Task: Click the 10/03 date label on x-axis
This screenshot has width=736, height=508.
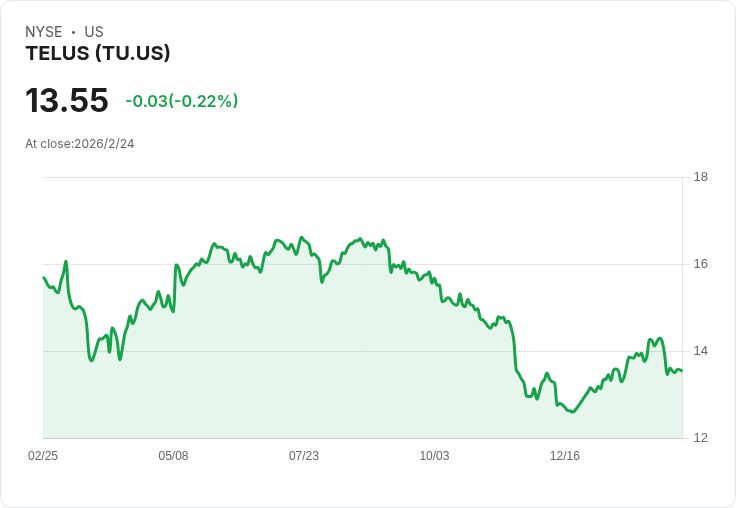Action: pyautogui.click(x=434, y=455)
